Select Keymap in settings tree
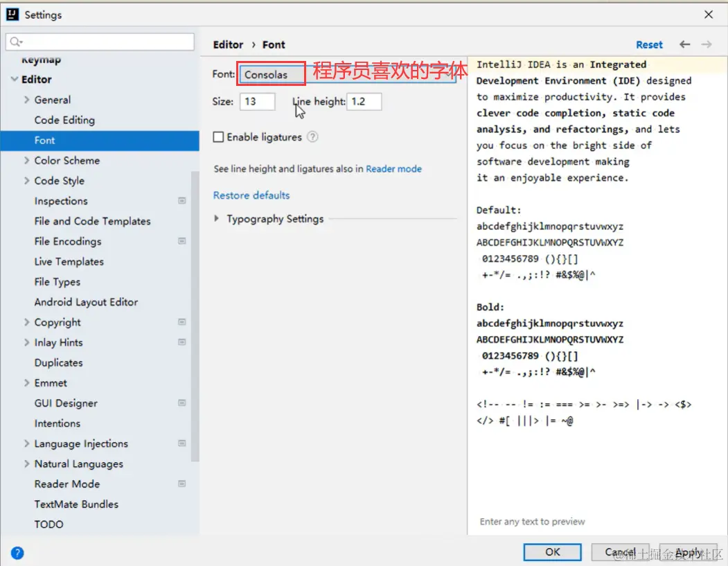 (x=41, y=60)
